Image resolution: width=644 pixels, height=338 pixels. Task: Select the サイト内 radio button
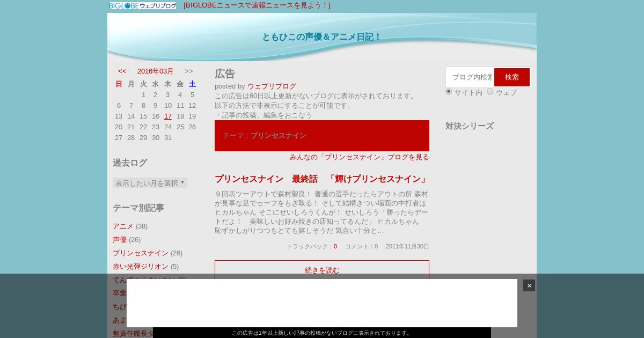(x=449, y=91)
